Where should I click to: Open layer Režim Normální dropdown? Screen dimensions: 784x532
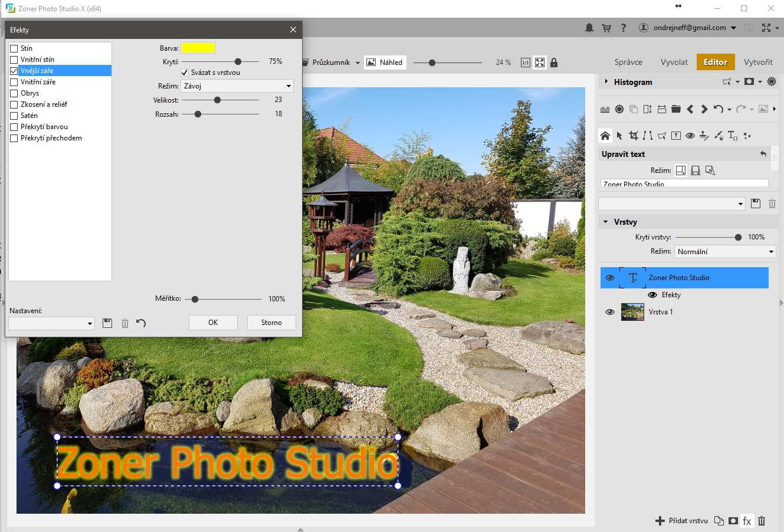pyautogui.click(x=725, y=252)
